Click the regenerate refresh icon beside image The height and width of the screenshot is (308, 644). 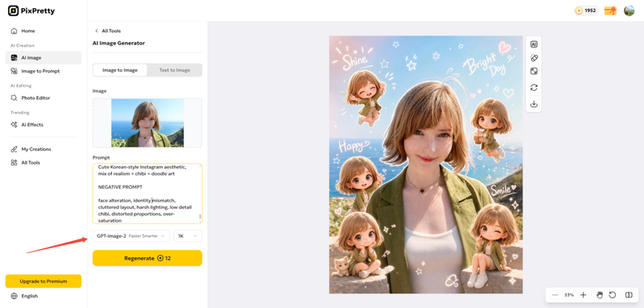coord(534,88)
